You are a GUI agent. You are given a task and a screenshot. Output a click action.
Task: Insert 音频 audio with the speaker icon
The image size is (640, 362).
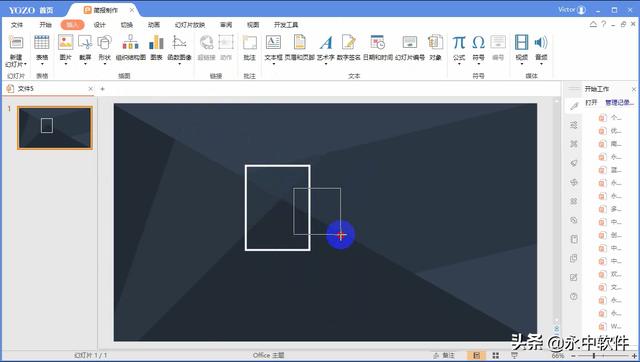(541, 42)
